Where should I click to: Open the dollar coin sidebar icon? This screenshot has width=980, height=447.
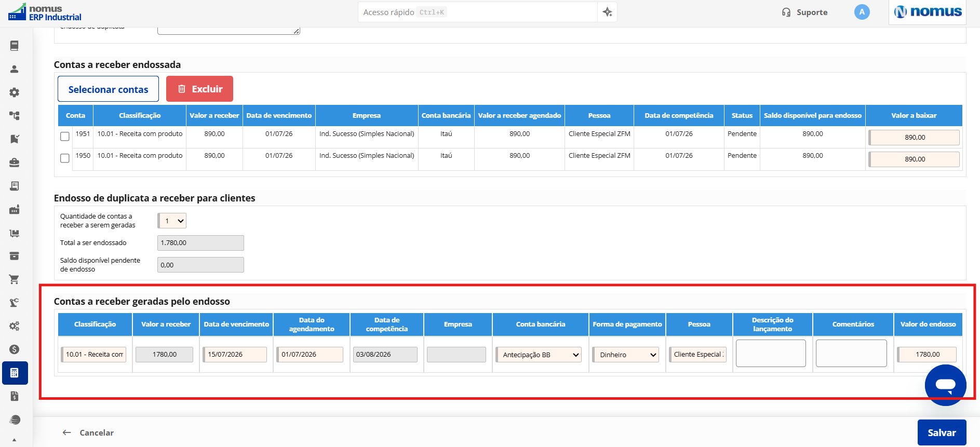click(x=15, y=349)
